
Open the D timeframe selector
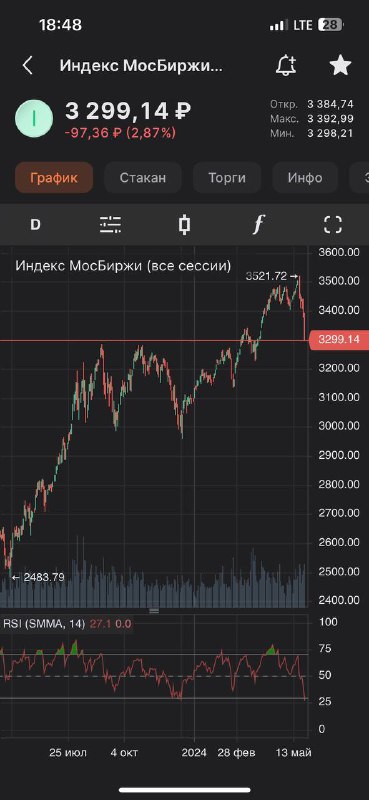coord(35,224)
